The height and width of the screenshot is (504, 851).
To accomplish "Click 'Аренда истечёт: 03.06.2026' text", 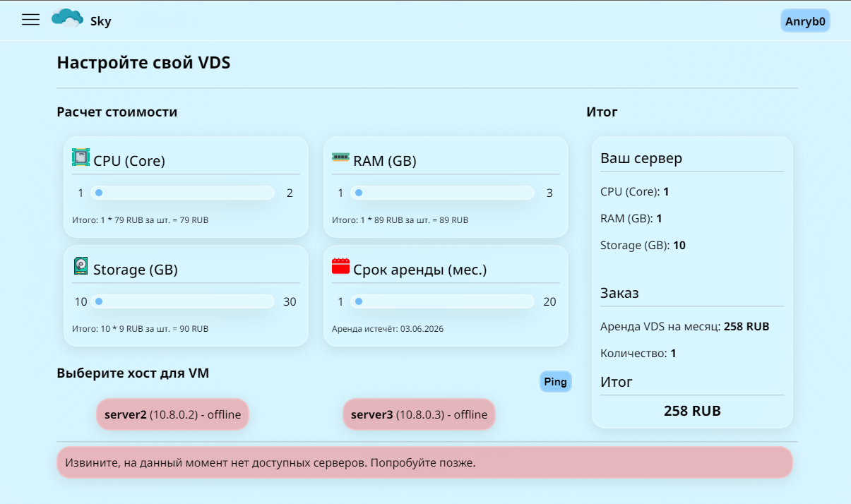I will pyautogui.click(x=388, y=329).
